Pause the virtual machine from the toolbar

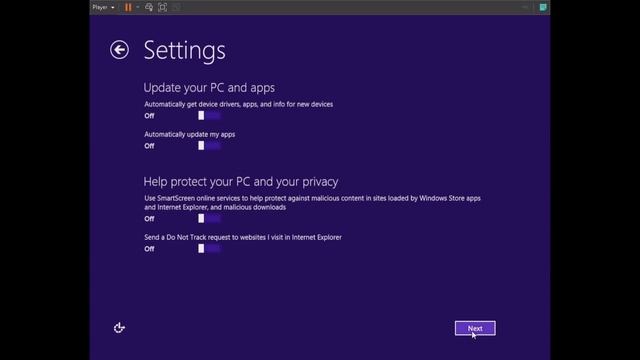128,7
